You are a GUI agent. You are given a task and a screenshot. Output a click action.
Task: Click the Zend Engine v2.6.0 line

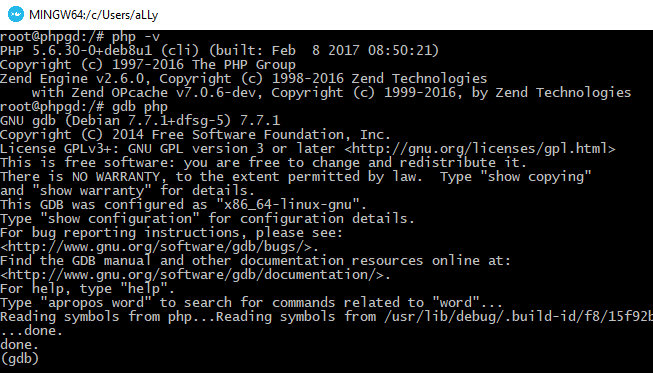pyautogui.click(x=244, y=79)
